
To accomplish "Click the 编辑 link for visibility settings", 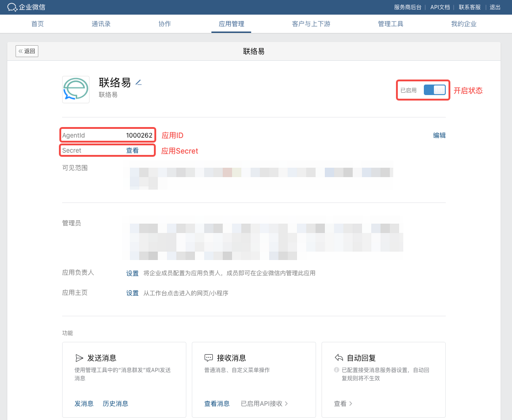I will pos(439,135).
